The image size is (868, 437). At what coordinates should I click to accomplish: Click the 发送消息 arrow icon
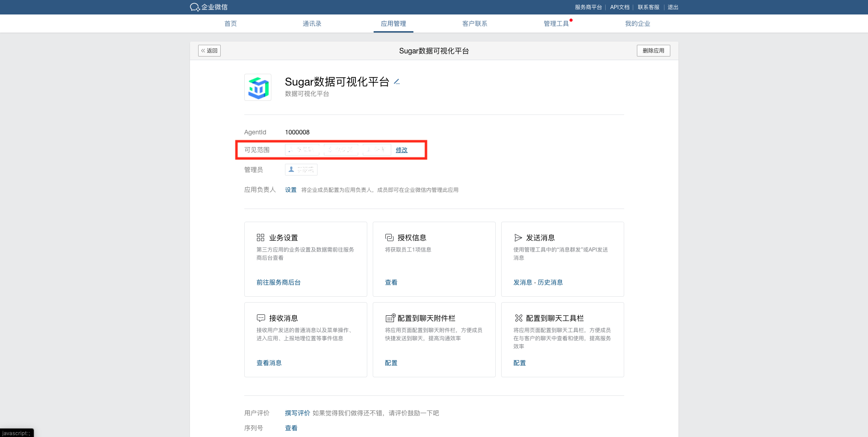pos(518,237)
